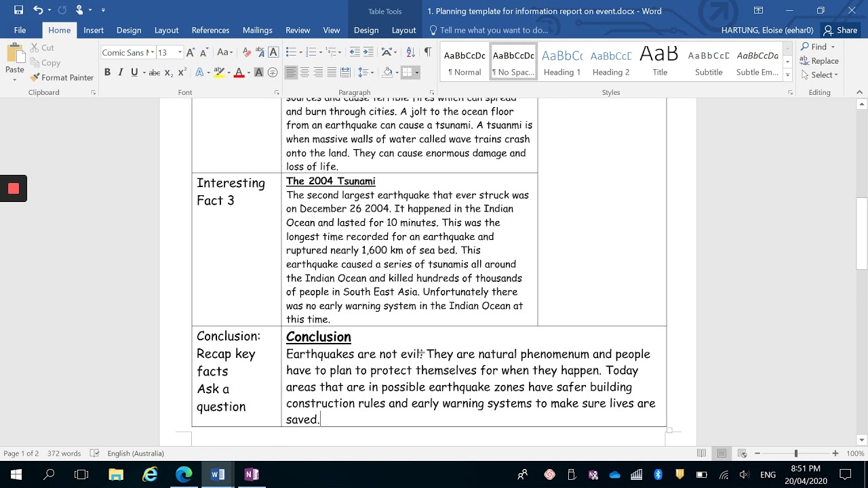This screenshot has width=868, height=488.
Task: Select the Cut command
Action: coord(42,47)
